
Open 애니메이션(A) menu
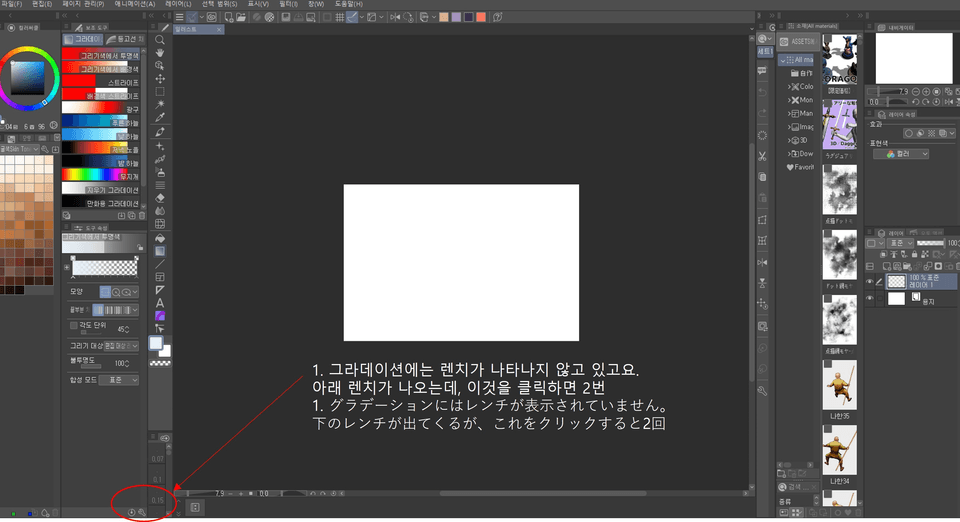135,4
